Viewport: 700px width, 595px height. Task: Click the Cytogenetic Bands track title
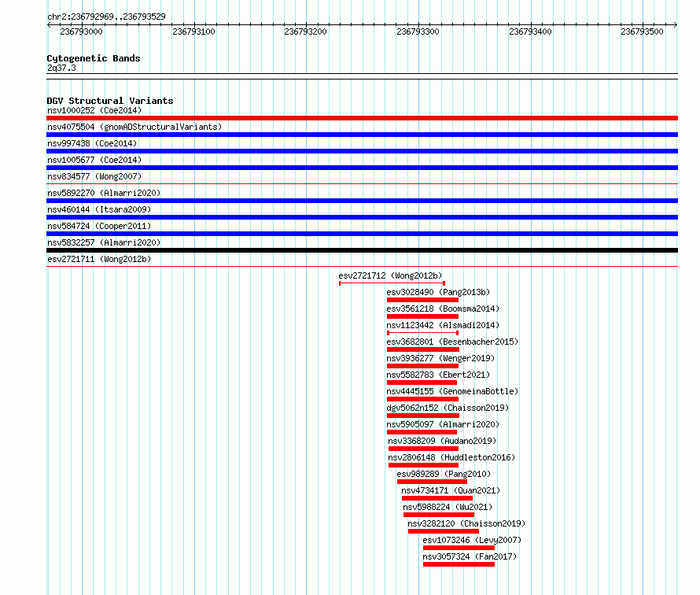94,58
